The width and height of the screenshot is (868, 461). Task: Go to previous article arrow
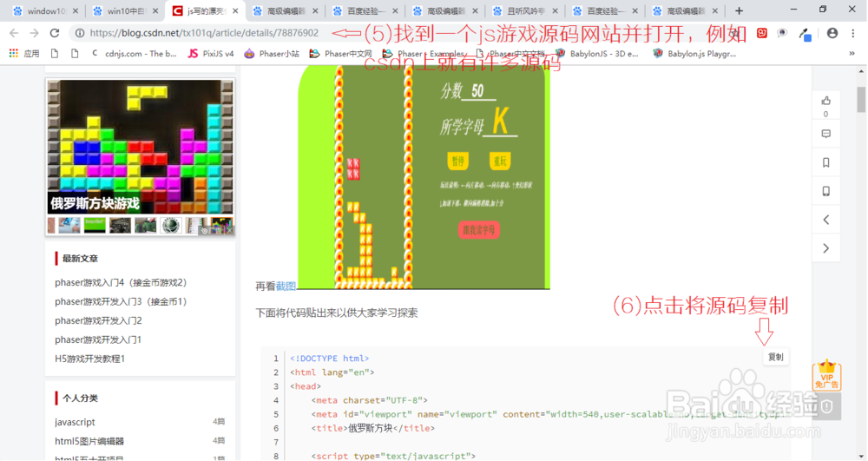[826, 220]
